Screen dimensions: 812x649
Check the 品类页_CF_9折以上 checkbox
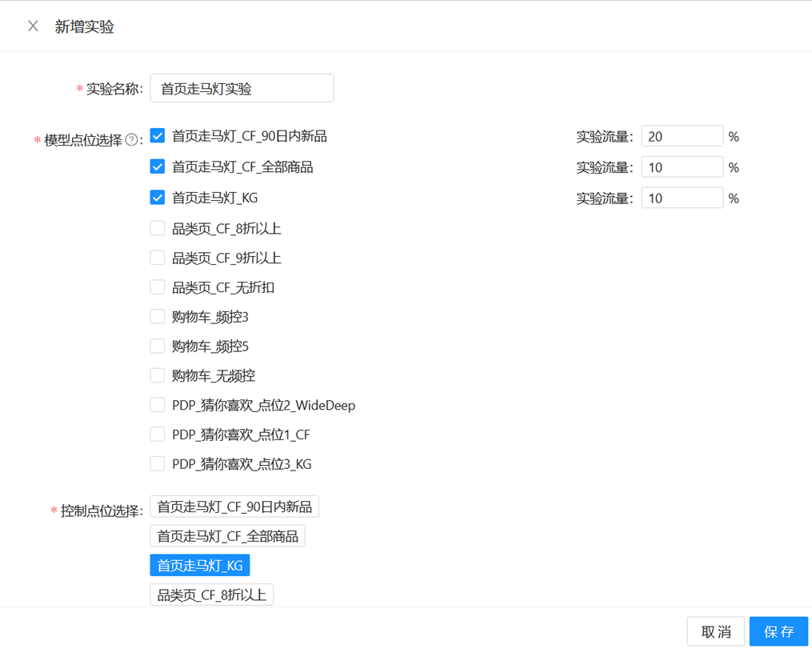[158, 258]
